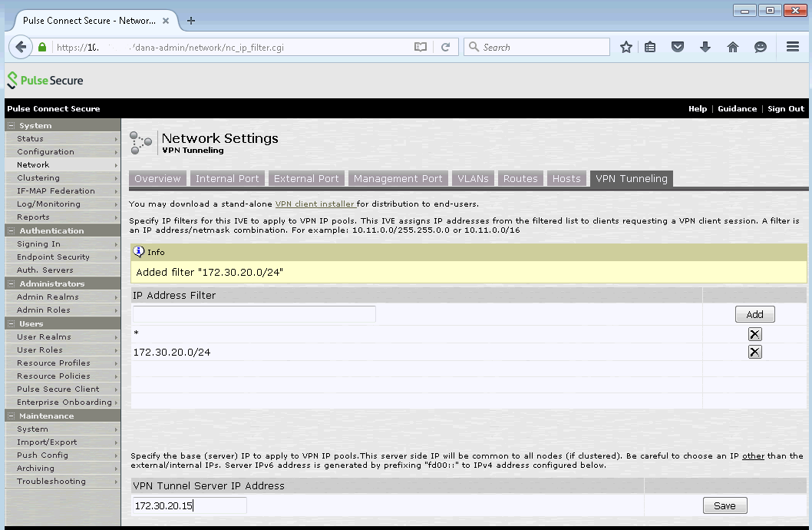
Task: Delete the 172.30.20.0/24 filter
Action: (754, 352)
